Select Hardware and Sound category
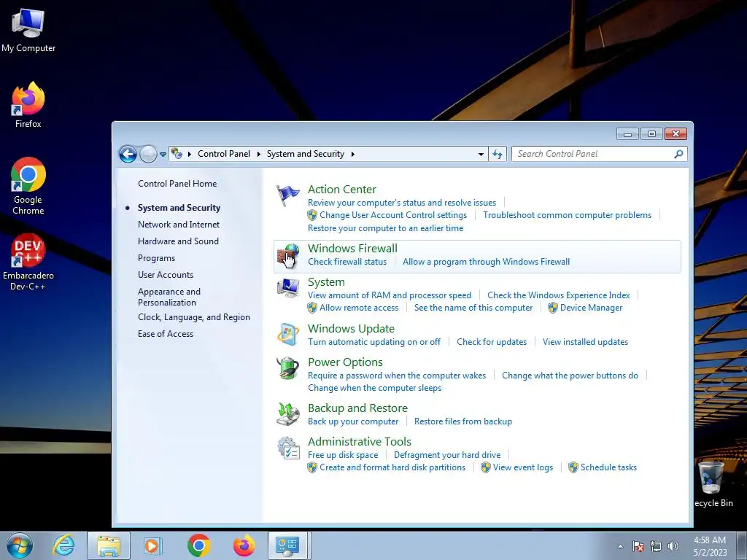Image resolution: width=747 pixels, height=560 pixels. [x=178, y=241]
